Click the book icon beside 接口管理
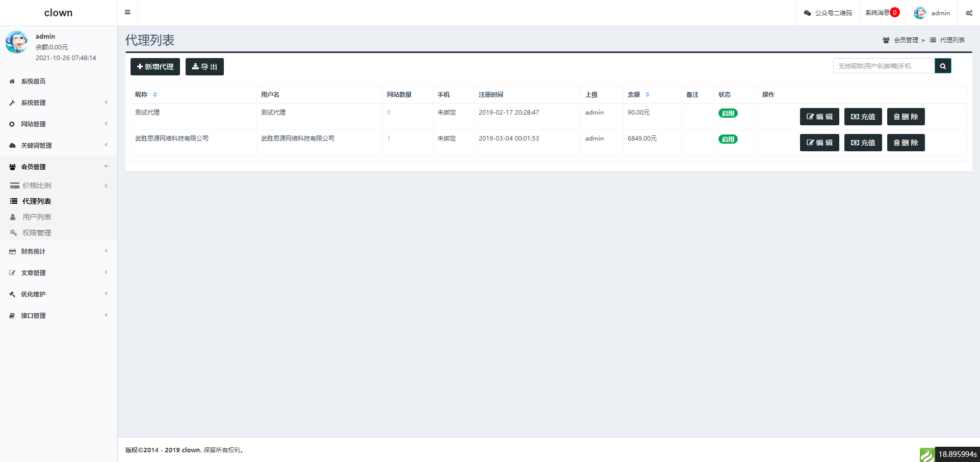This screenshot has width=980, height=462. coord(12,316)
